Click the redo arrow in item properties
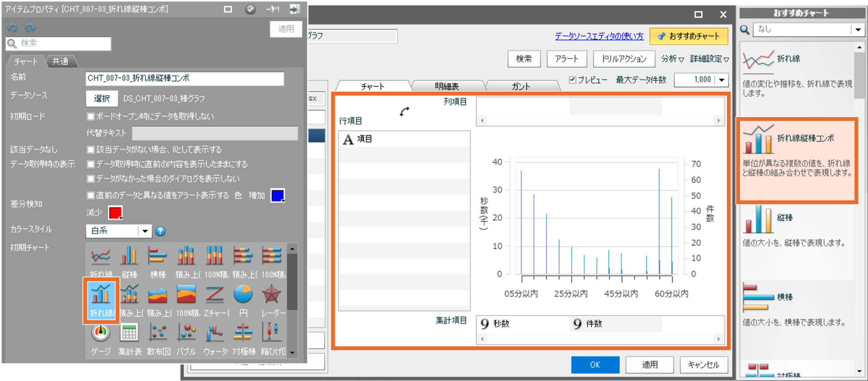The image size is (868, 381). coord(30,28)
